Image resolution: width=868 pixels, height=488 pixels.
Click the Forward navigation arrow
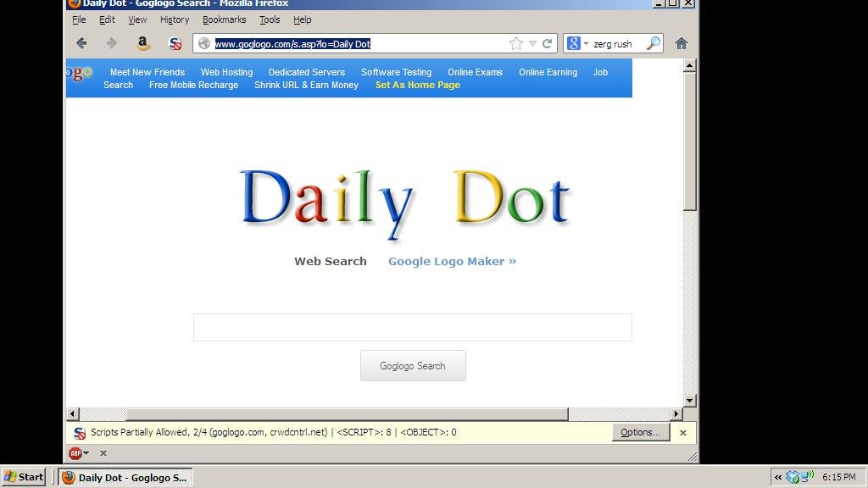click(111, 43)
